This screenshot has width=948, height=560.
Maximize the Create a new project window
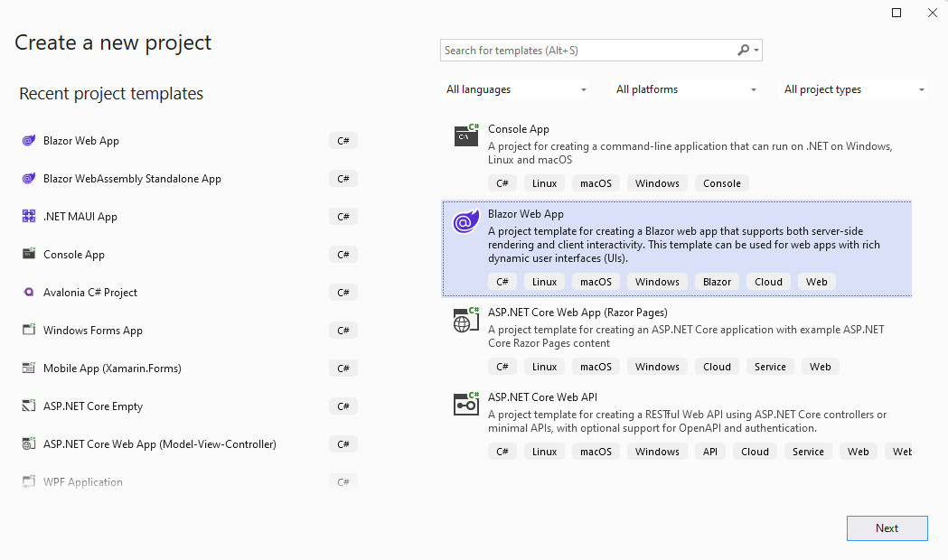point(896,13)
